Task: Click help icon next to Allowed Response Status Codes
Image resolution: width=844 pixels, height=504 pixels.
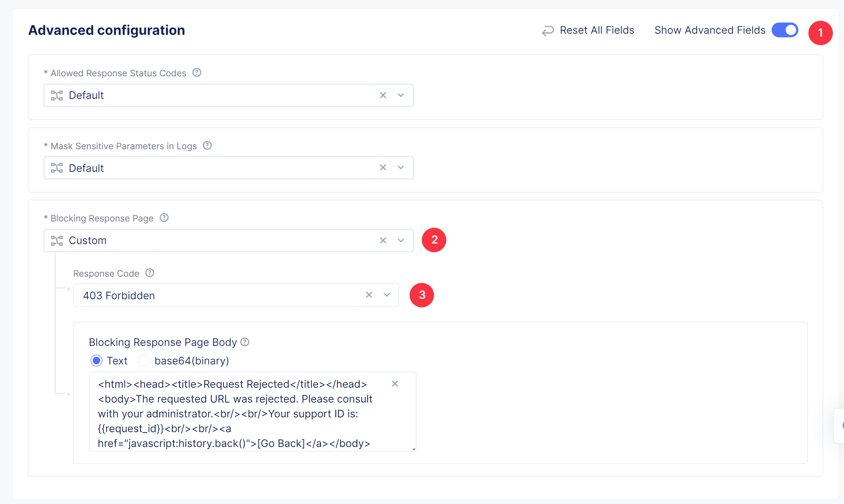Action: pyautogui.click(x=197, y=73)
